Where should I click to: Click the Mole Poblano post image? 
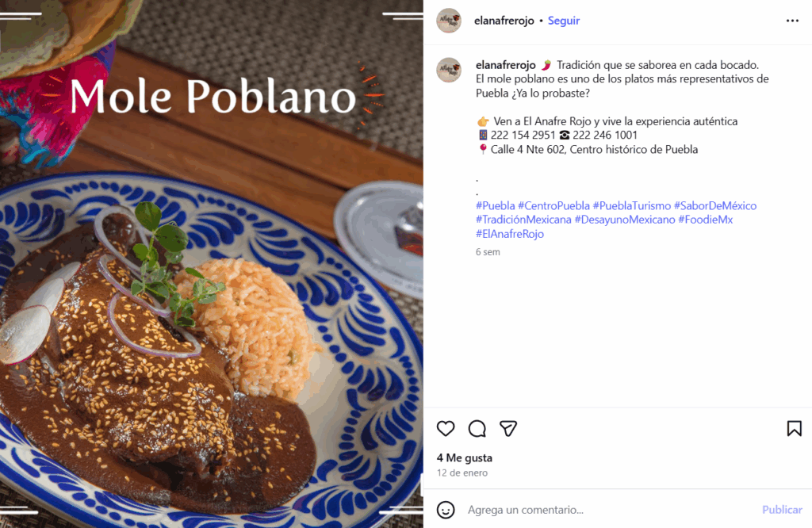211,264
